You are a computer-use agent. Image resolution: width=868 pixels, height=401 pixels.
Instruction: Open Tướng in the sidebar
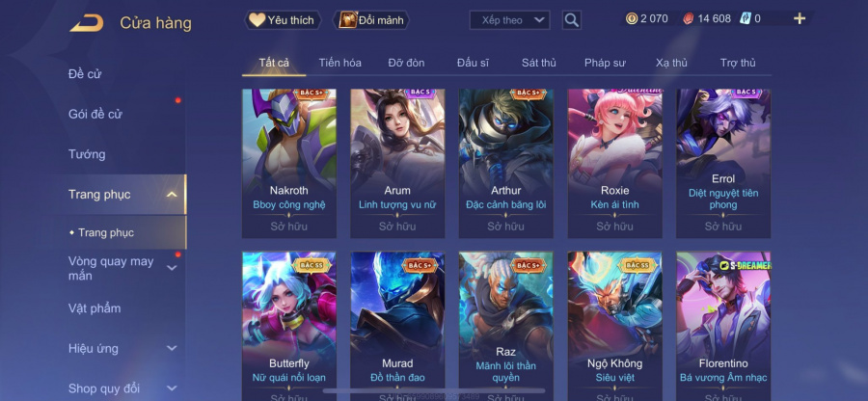87,154
